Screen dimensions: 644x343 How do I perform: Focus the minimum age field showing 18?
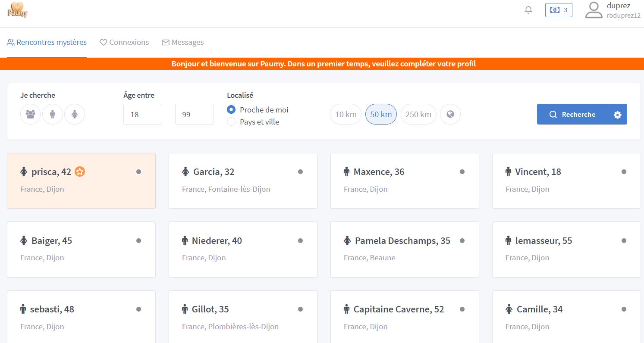tap(143, 114)
